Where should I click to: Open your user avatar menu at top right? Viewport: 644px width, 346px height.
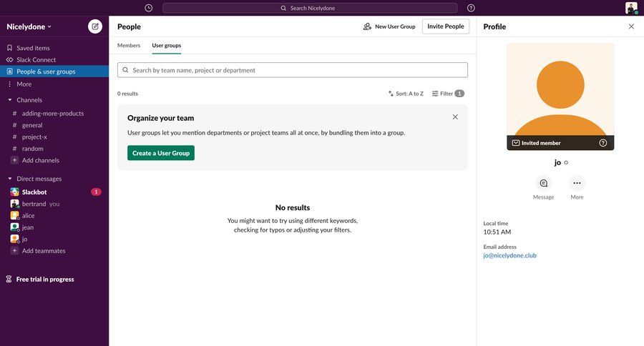point(631,8)
